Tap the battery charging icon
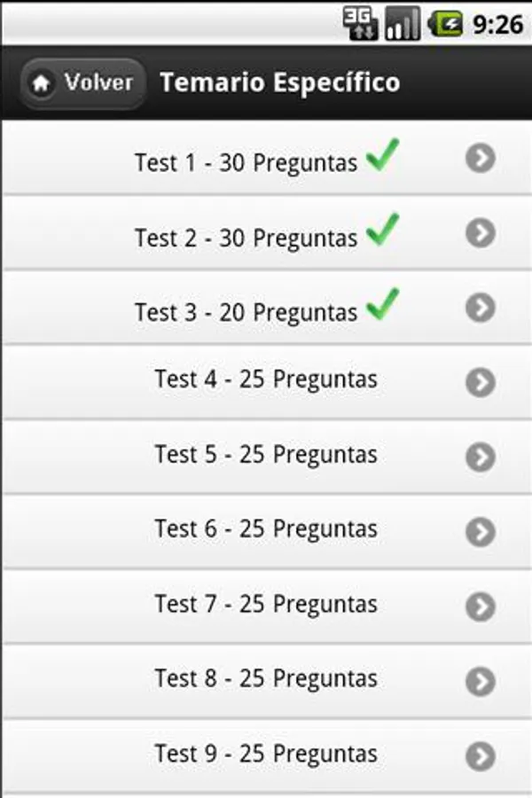This screenshot has width=532, height=798. tap(446, 24)
